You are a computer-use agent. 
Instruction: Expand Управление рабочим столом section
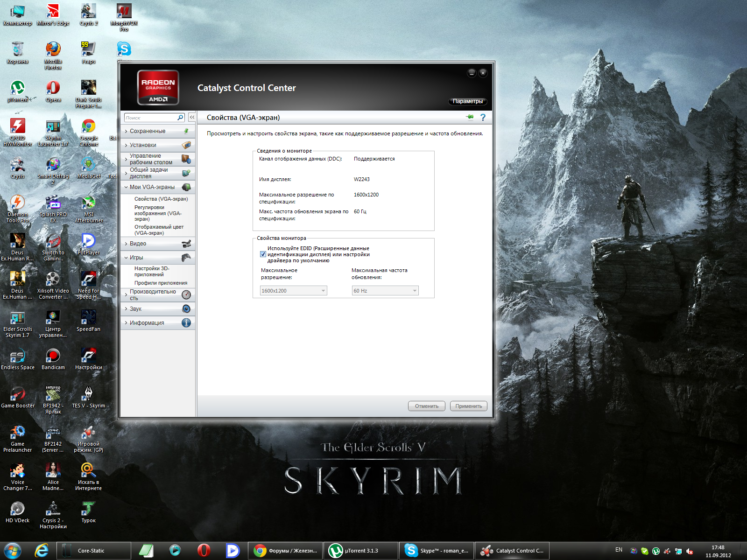pyautogui.click(x=158, y=159)
